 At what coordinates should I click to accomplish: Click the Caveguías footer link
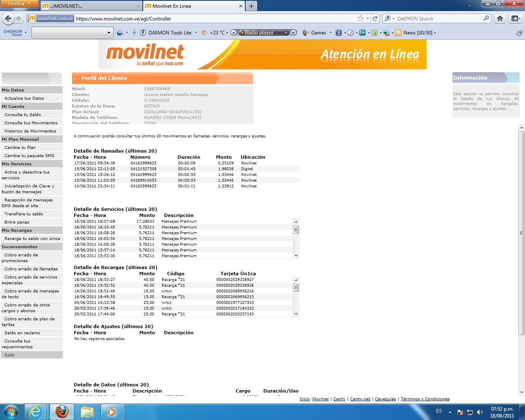(386, 399)
